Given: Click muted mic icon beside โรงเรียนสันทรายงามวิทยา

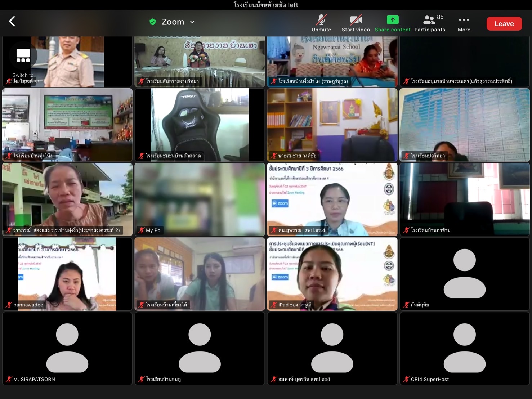Looking at the screenshot, I should pos(142,81).
